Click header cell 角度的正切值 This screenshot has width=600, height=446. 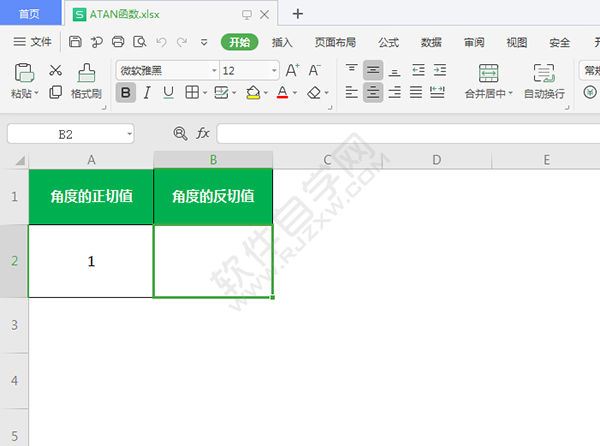pos(91,196)
